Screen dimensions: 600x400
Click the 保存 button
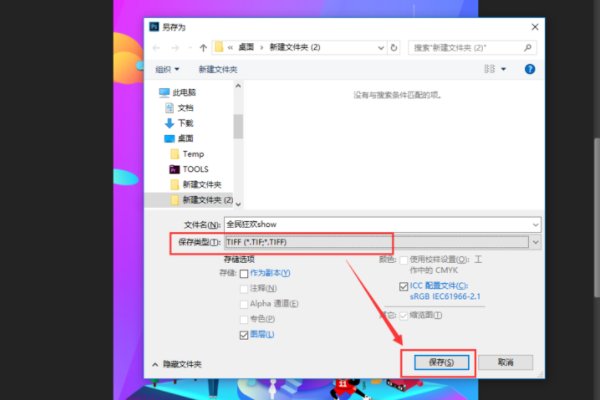tap(441, 362)
